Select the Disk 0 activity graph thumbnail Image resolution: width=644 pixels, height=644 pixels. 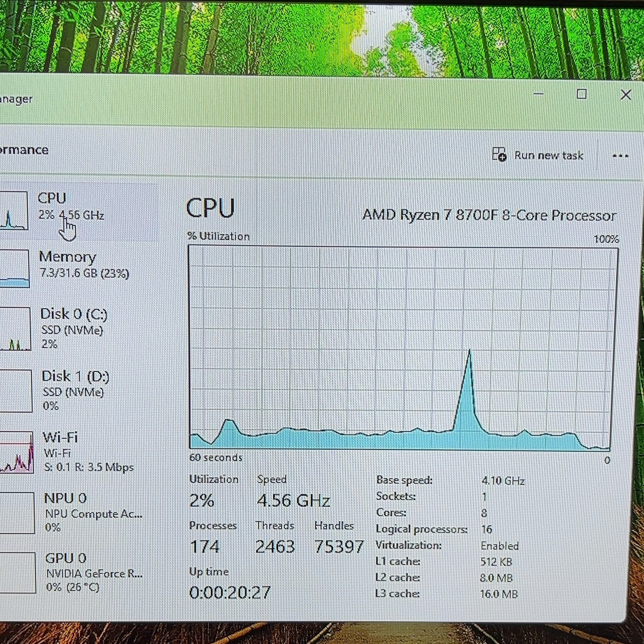[15, 329]
